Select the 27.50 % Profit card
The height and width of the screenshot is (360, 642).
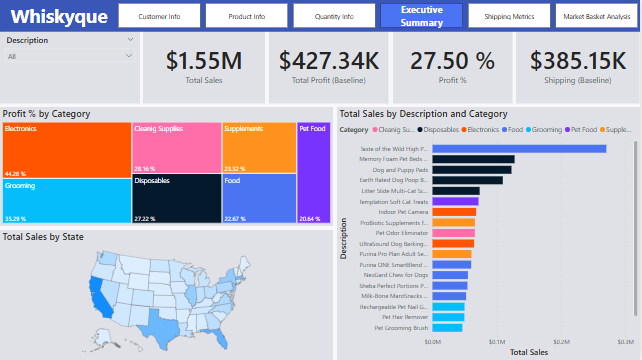[452, 68]
